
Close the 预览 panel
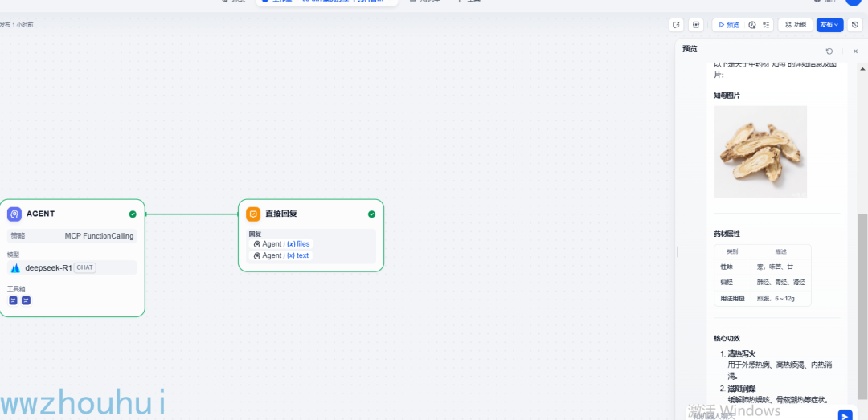[x=855, y=51]
